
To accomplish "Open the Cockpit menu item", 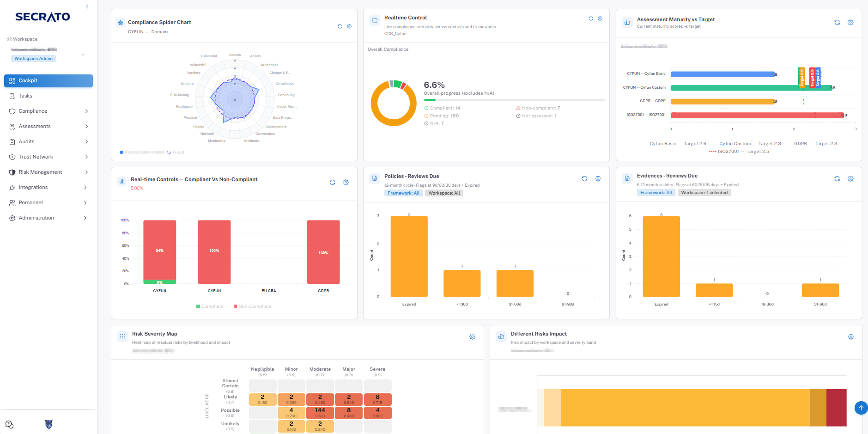I will click(x=49, y=80).
